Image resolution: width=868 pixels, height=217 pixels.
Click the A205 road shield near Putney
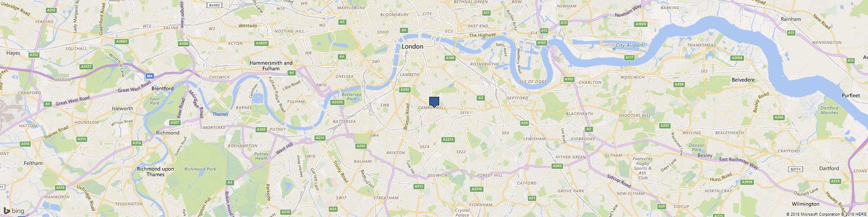[261, 129]
